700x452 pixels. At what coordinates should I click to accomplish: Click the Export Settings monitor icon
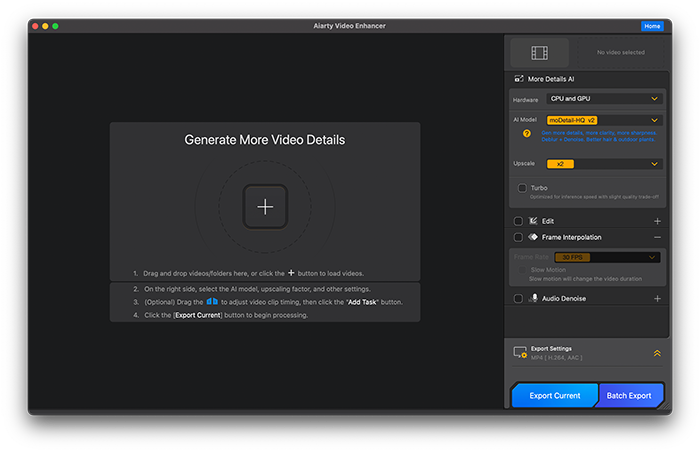pos(520,352)
